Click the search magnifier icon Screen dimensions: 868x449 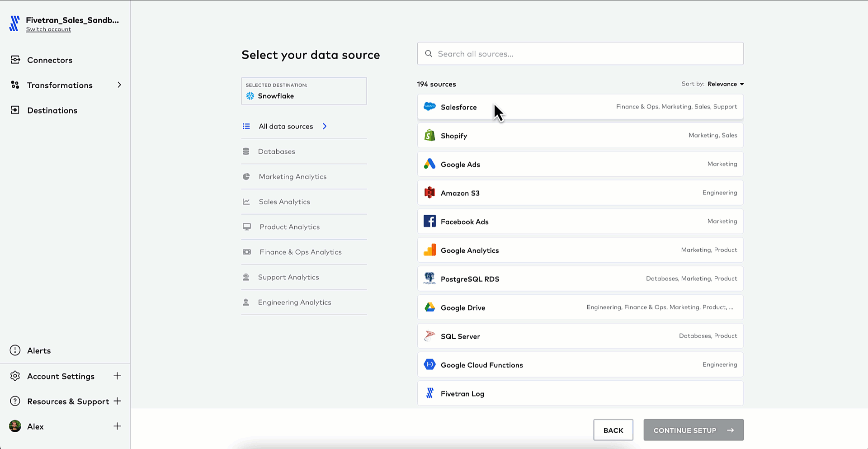[x=429, y=54]
